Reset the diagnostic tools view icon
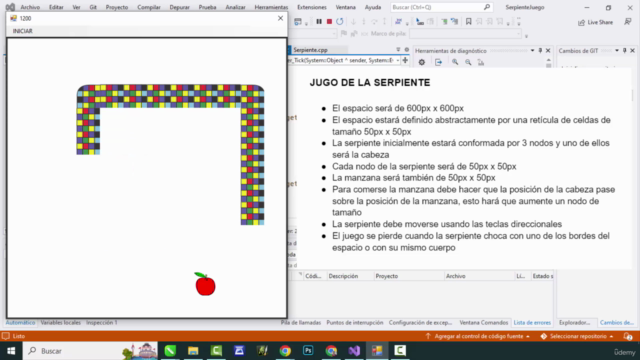 tap(481, 62)
